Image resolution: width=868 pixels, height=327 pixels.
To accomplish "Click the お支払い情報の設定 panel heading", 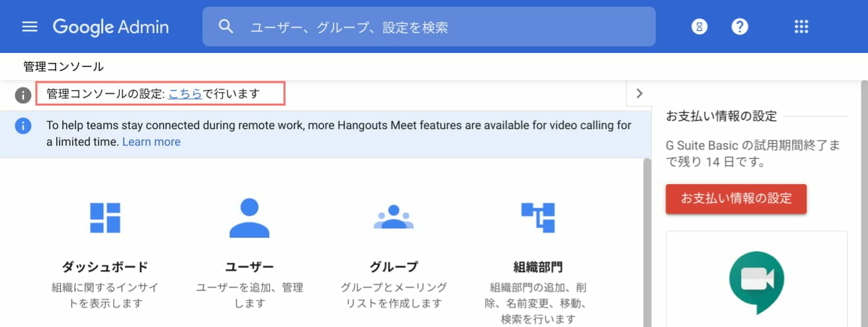I will 721,117.
